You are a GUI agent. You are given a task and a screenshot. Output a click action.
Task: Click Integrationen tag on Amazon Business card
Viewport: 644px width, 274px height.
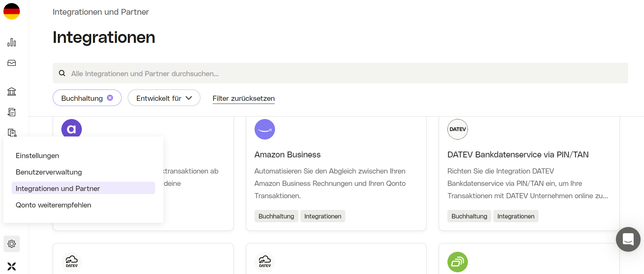tap(323, 216)
